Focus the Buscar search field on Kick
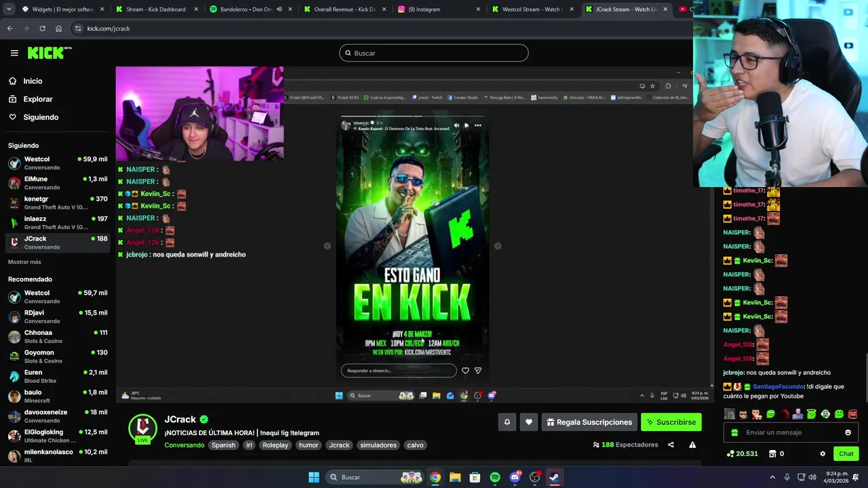 (x=434, y=53)
